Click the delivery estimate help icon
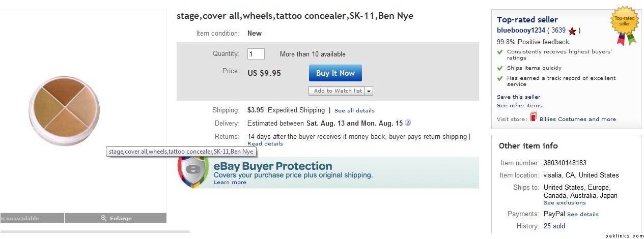The image size is (644, 239). [x=408, y=123]
